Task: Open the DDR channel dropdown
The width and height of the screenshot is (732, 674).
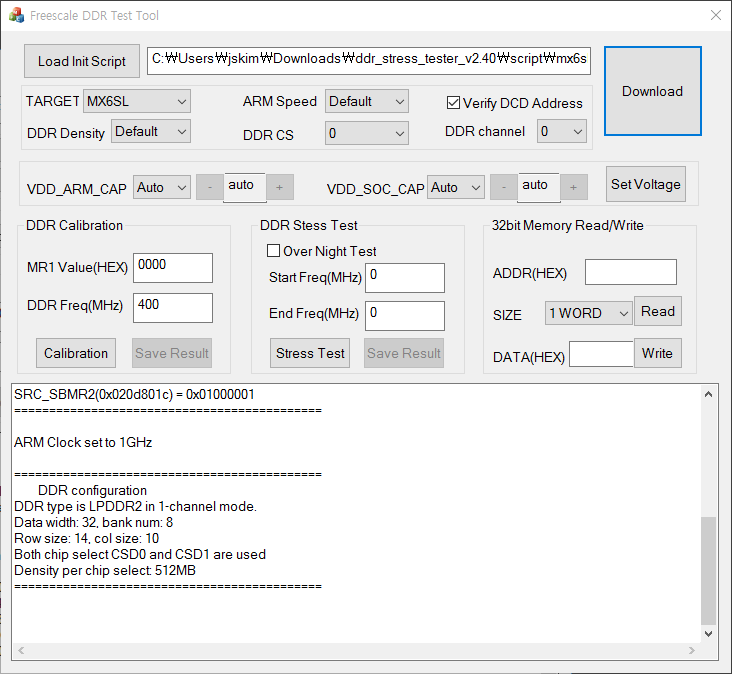Action: [562, 132]
